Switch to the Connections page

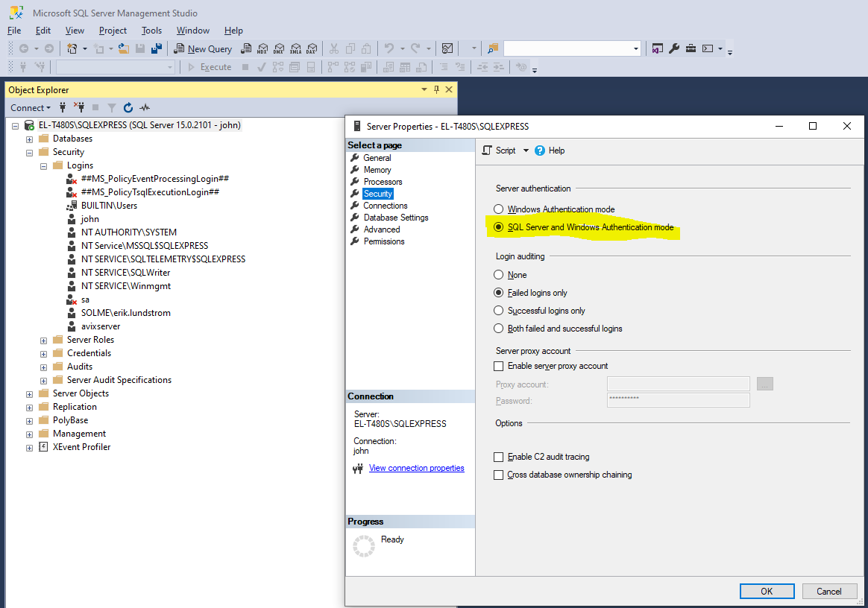tap(385, 206)
